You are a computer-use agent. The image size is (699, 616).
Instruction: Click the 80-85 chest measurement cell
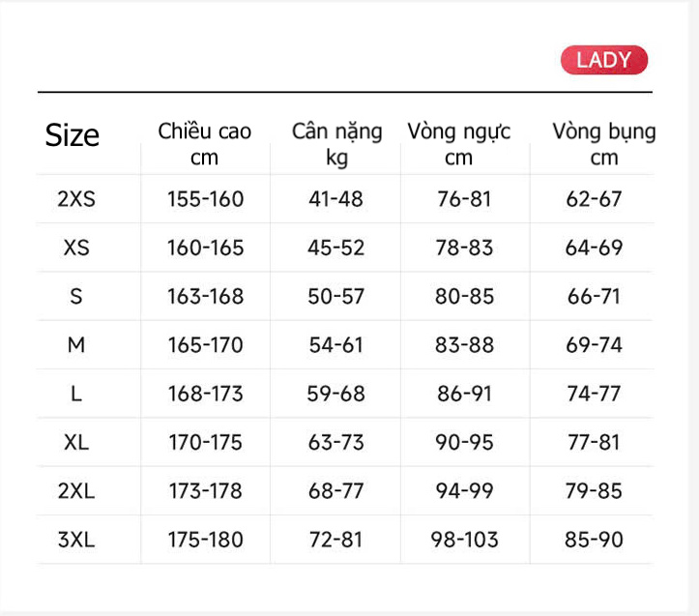[x=464, y=296]
